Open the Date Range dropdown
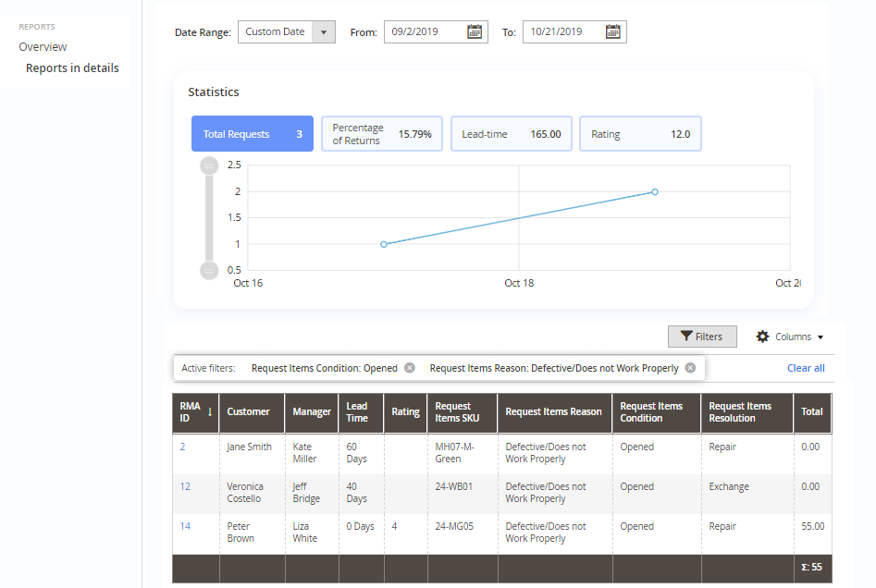Screen dimensions: 876x588 tap(287, 31)
